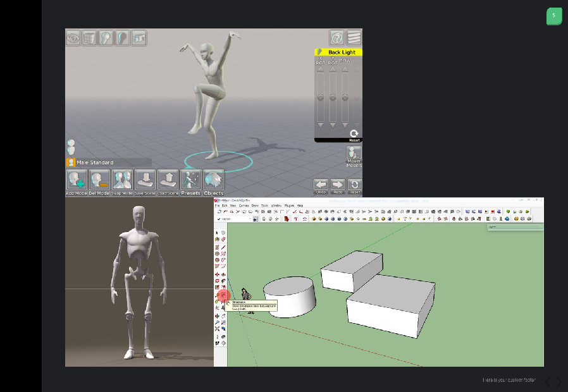The height and width of the screenshot is (392, 568).
Task: Open the Window menu in SketchUp
Action: coord(276,205)
